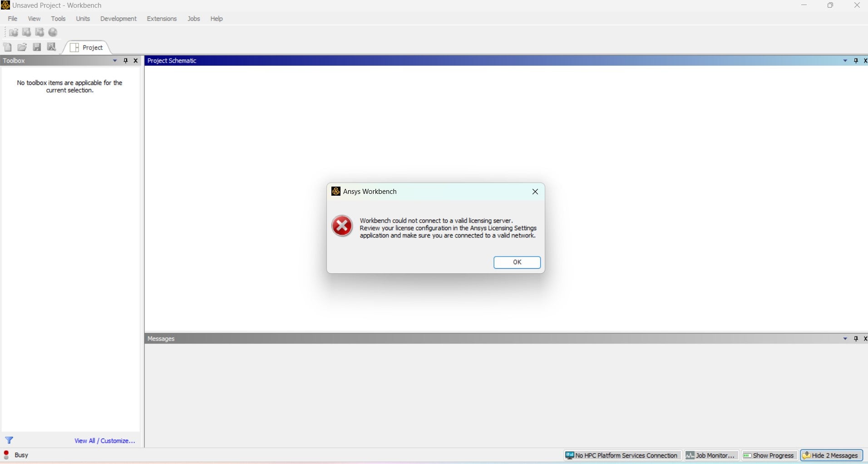The image size is (868, 464).
Task: Click the 'could not connect to a valid licensing server' text
Action: pos(436,221)
